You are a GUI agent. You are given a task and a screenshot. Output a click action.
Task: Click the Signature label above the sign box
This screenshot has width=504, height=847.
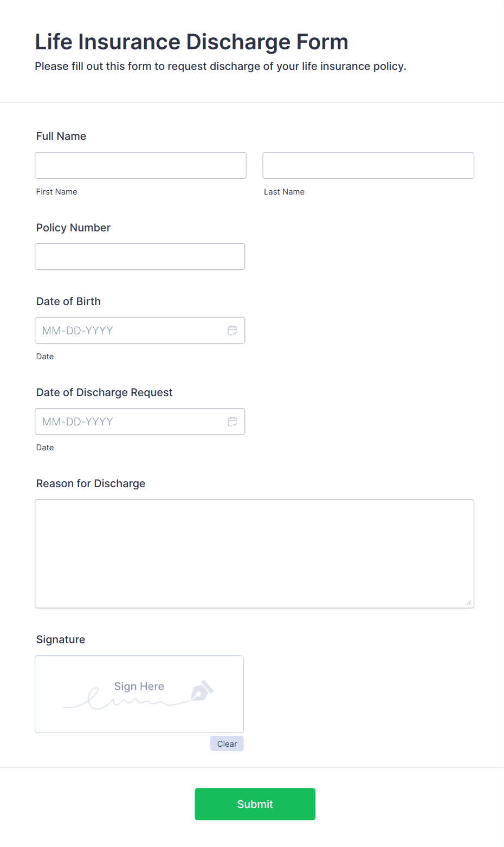[60, 639]
